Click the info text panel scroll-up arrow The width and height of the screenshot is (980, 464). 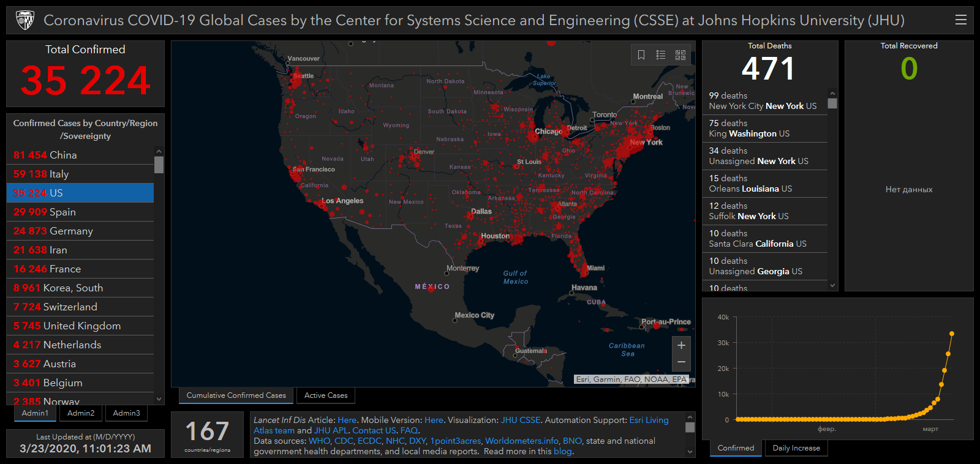coord(690,417)
